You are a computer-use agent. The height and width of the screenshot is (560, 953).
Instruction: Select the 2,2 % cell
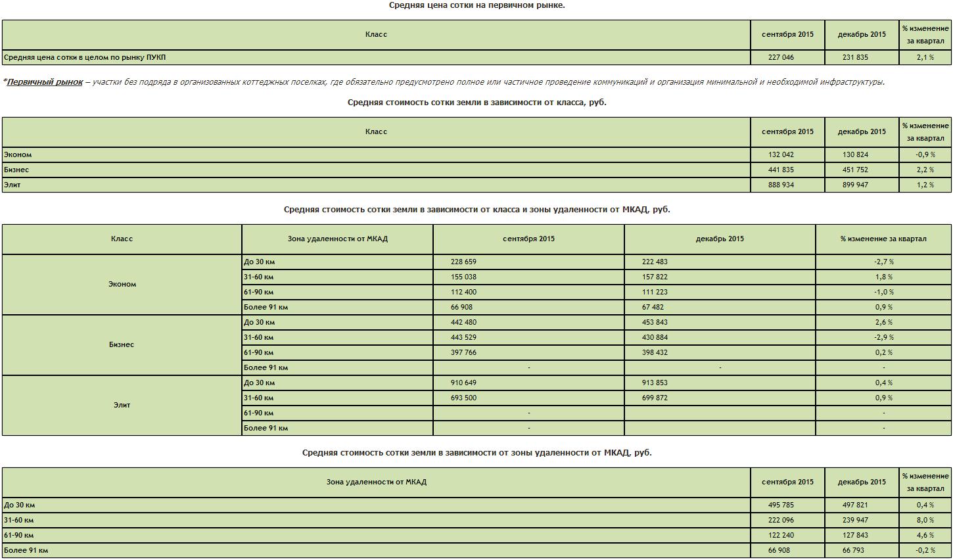(x=925, y=170)
